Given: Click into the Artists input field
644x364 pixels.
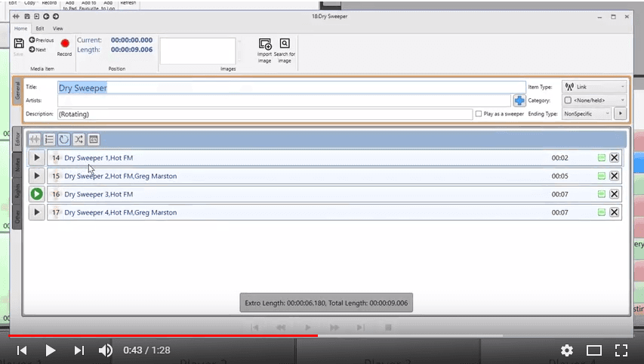Looking at the screenshot, I should coord(284,100).
